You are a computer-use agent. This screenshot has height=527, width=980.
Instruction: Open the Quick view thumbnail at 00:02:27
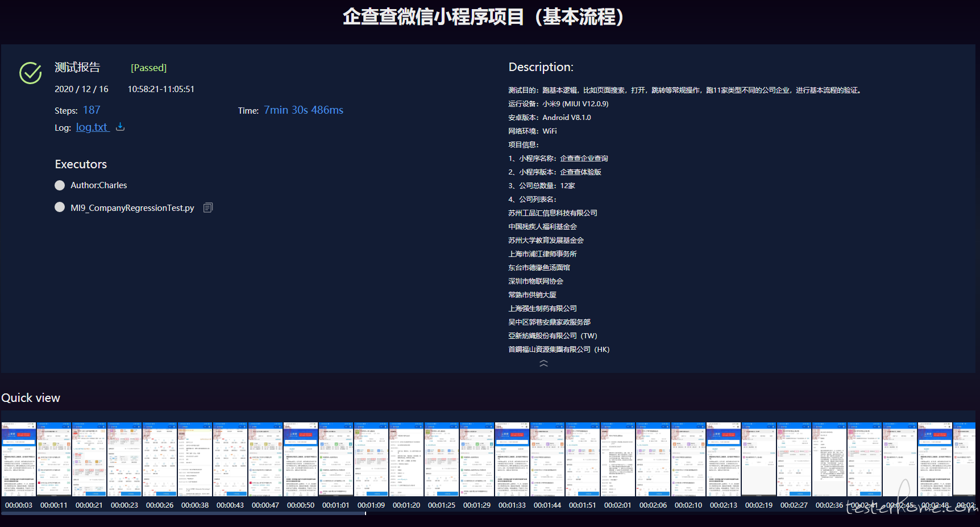[794, 459]
